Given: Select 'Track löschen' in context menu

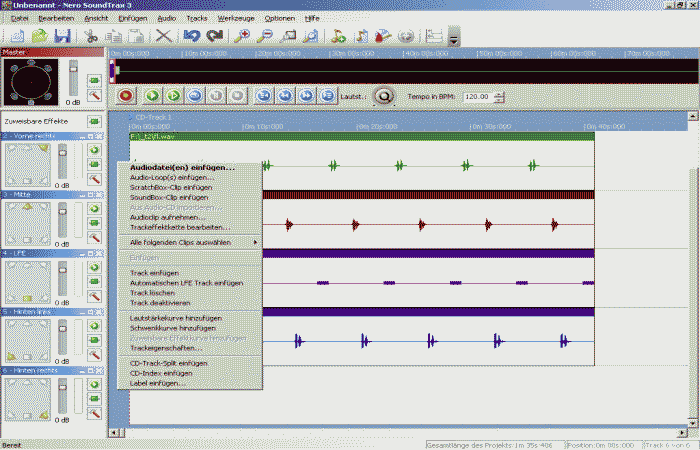Looking at the screenshot, I should tap(154, 293).
